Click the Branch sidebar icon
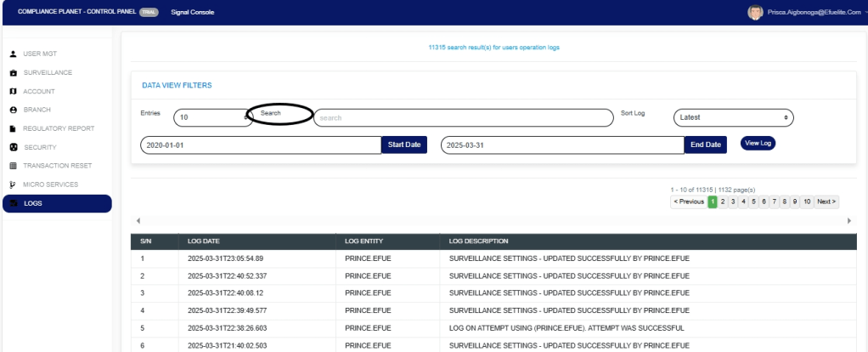 pos(13,111)
